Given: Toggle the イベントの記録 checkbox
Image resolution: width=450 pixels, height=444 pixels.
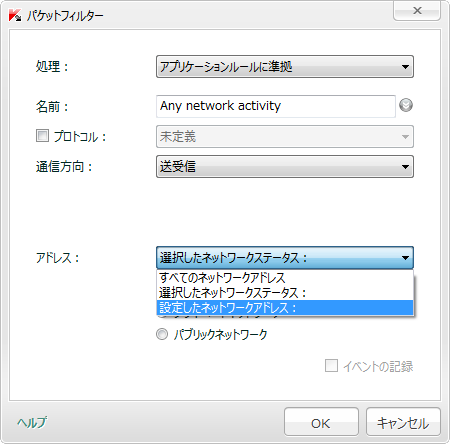Looking at the screenshot, I should click(x=331, y=366).
